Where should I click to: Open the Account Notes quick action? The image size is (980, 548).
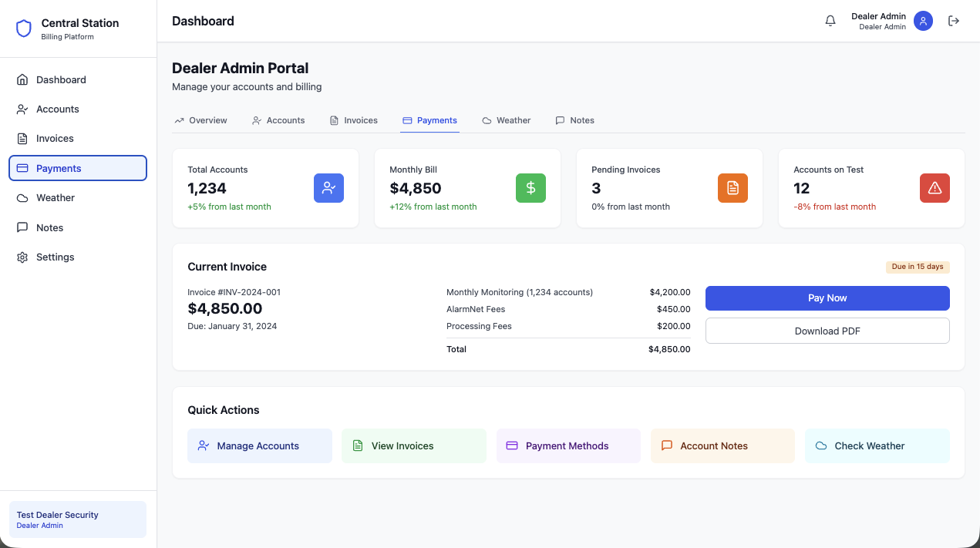coord(722,445)
